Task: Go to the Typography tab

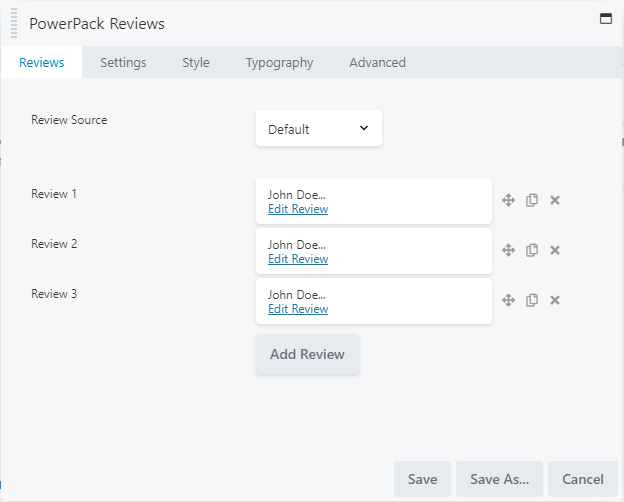Action: (x=279, y=63)
